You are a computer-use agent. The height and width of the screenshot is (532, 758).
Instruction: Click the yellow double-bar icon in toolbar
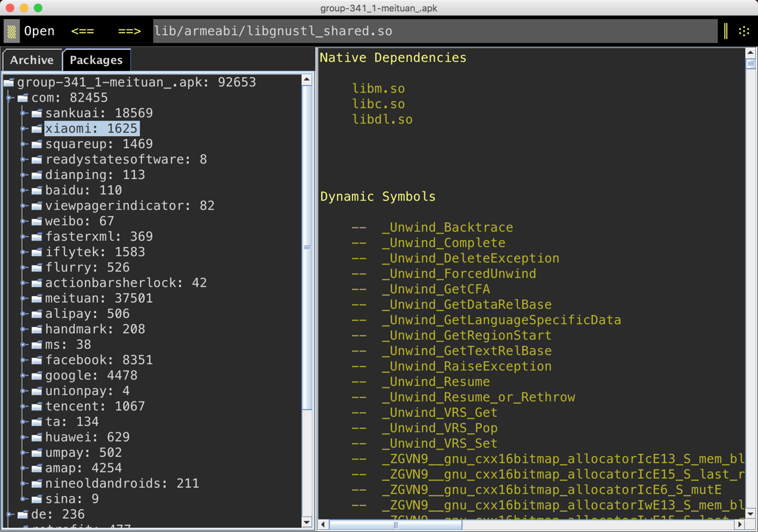tap(726, 31)
